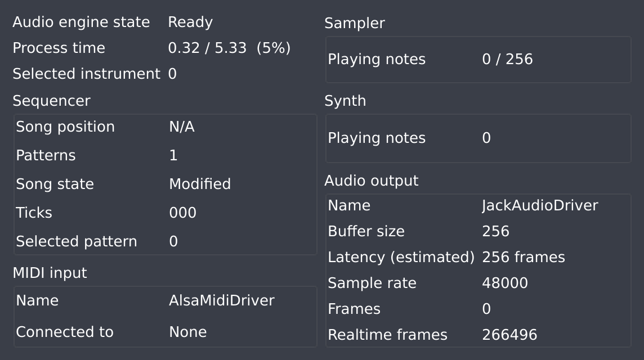Click the Realtime frames counter
This screenshot has width=644, height=360.
tap(508, 335)
